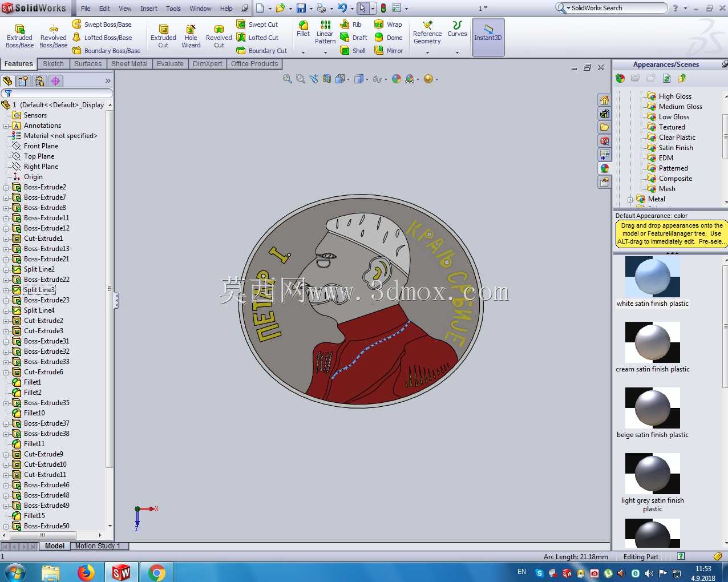Switch to the Sketch tab

[53, 64]
